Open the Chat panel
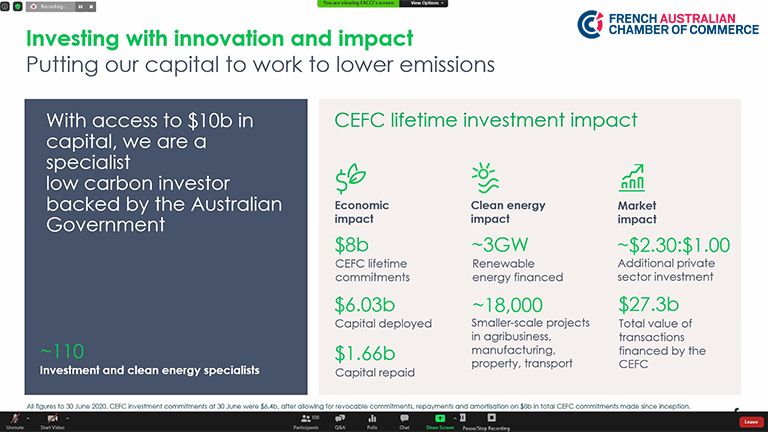768x432 pixels. (x=404, y=420)
